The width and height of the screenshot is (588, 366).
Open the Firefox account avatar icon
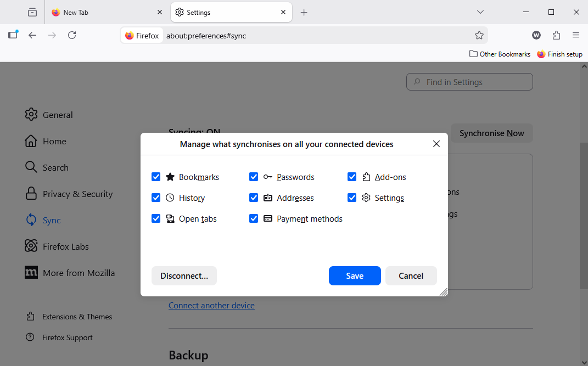(x=536, y=35)
